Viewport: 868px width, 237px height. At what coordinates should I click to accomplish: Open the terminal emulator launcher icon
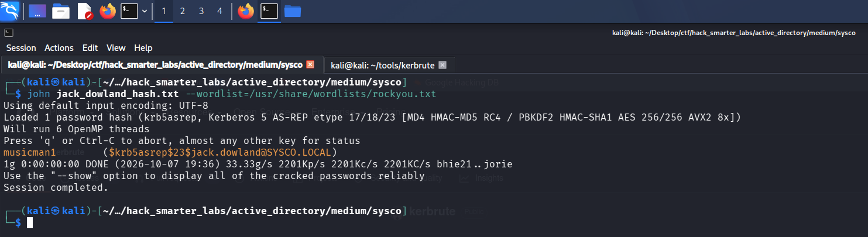point(129,11)
